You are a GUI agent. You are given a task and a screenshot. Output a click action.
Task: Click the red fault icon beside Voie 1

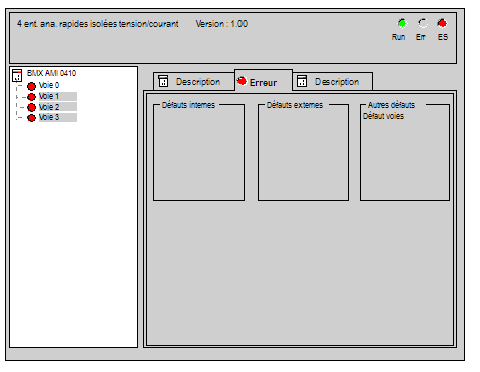[x=31, y=97]
